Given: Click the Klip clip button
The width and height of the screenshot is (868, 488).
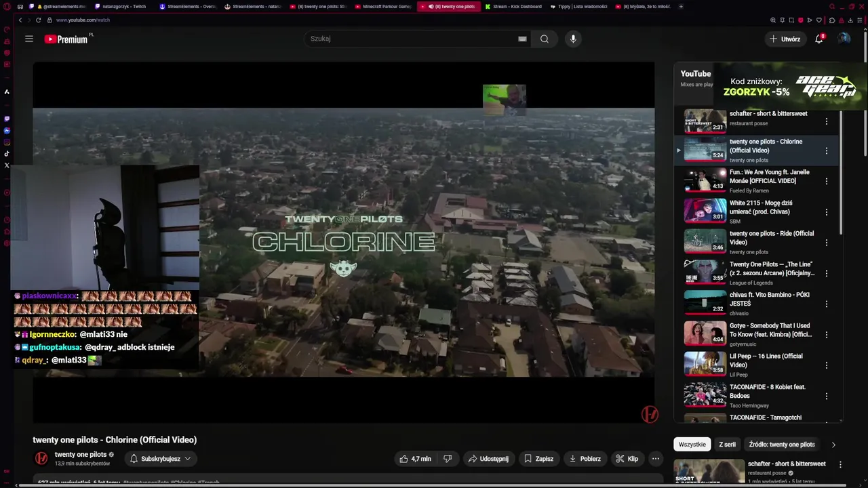Looking at the screenshot, I should (627, 459).
